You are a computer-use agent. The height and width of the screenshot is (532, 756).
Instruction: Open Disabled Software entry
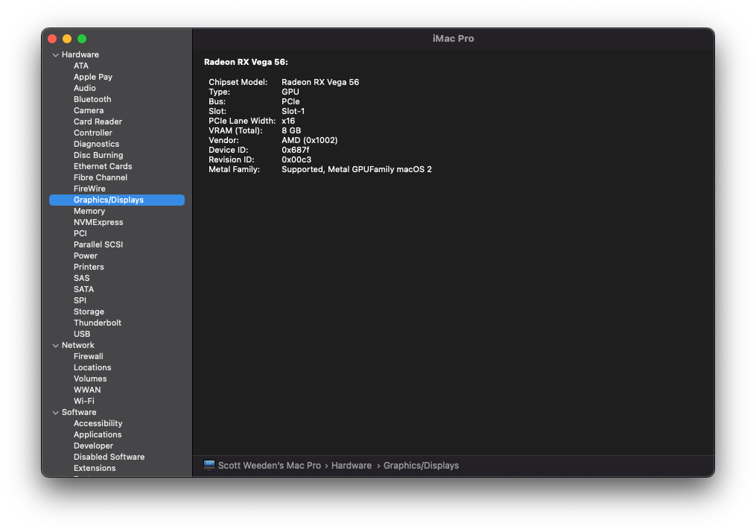(x=109, y=457)
